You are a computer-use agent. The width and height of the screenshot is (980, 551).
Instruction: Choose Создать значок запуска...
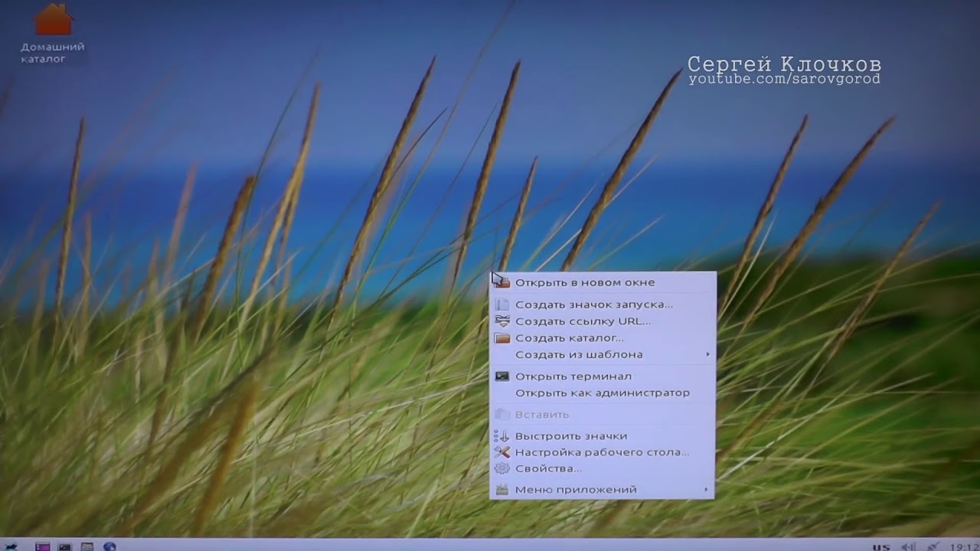(x=603, y=305)
